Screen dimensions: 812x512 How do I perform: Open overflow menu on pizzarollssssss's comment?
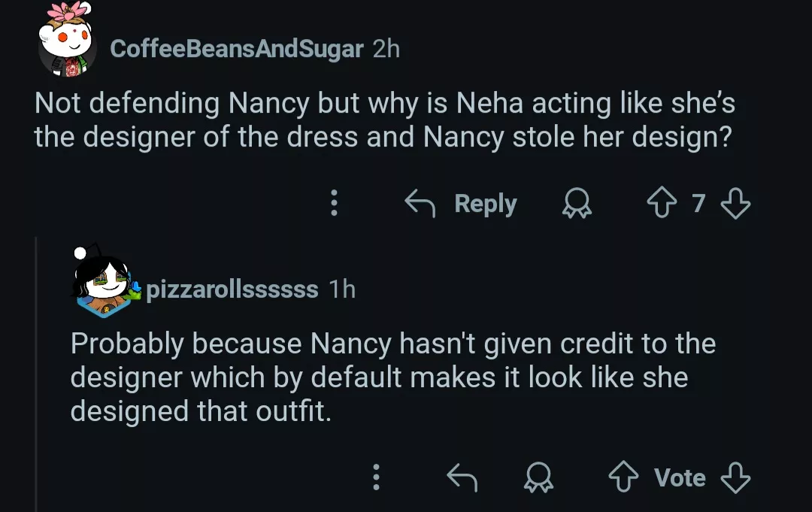click(376, 477)
